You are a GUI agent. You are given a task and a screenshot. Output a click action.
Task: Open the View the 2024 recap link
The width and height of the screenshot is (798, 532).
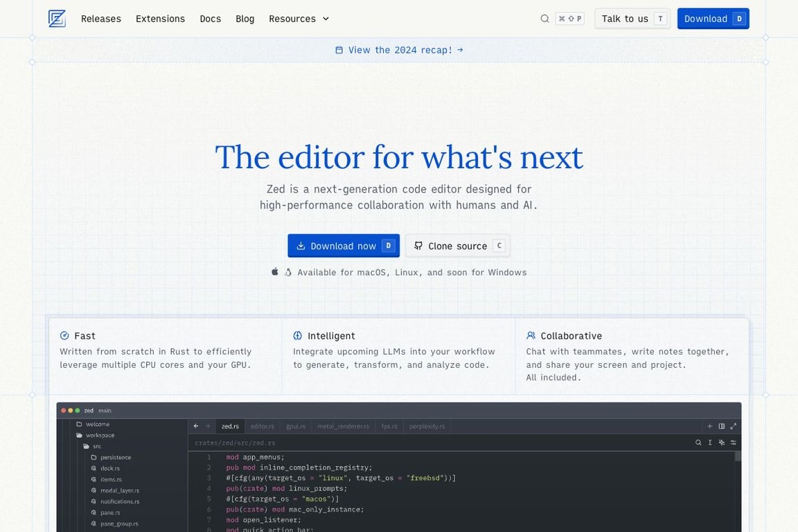point(400,50)
